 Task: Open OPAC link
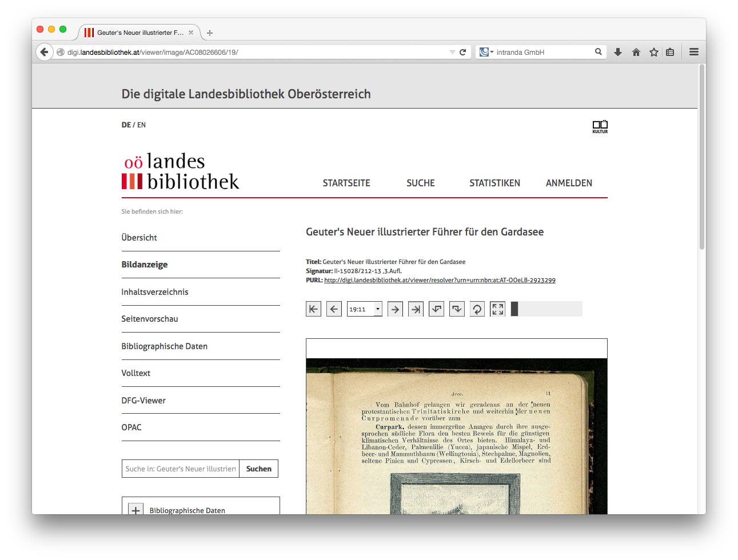(131, 427)
